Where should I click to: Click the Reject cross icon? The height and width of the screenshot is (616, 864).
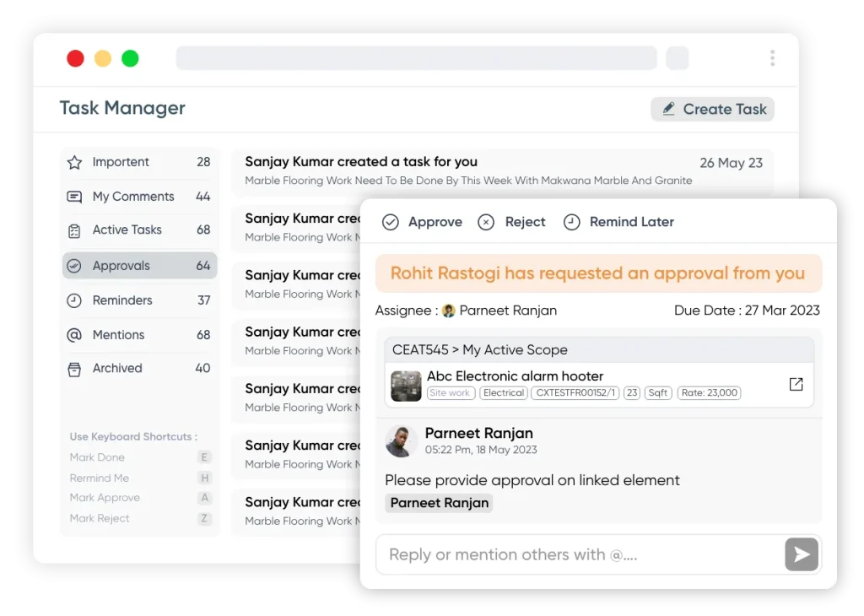(486, 222)
